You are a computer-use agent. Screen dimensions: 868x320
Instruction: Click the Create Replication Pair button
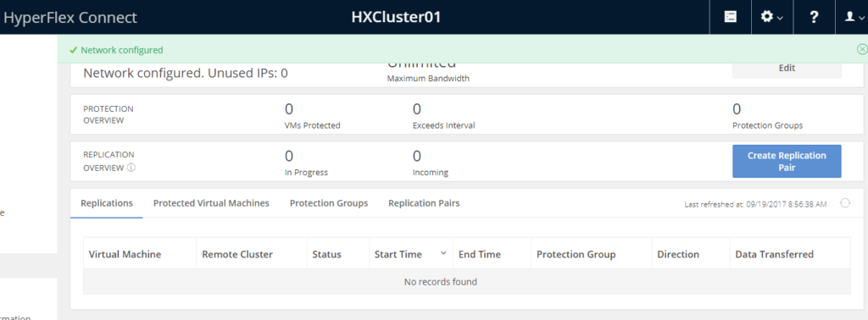point(787,162)
